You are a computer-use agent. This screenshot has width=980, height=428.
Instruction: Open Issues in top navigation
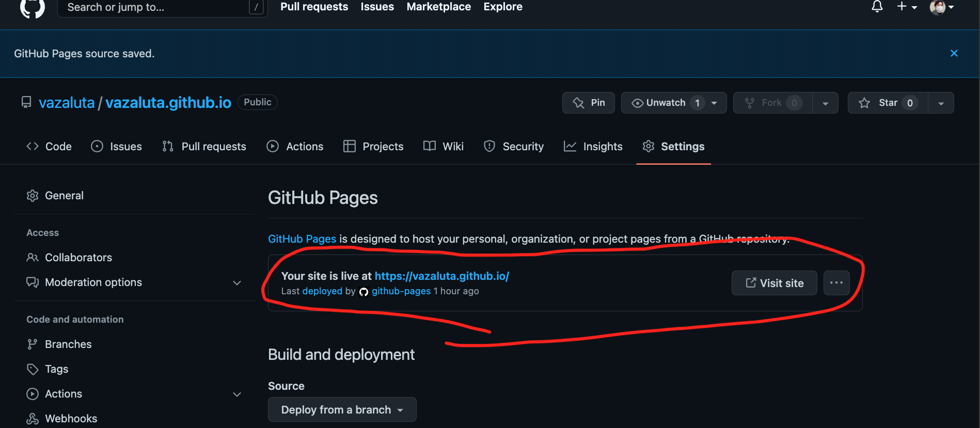tap(377, 7)
